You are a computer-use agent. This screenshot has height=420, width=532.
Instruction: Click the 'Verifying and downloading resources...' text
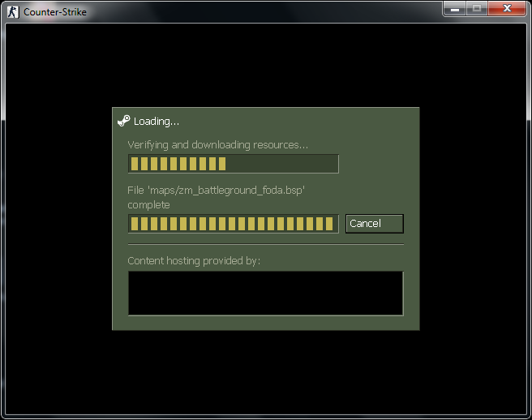218,145
